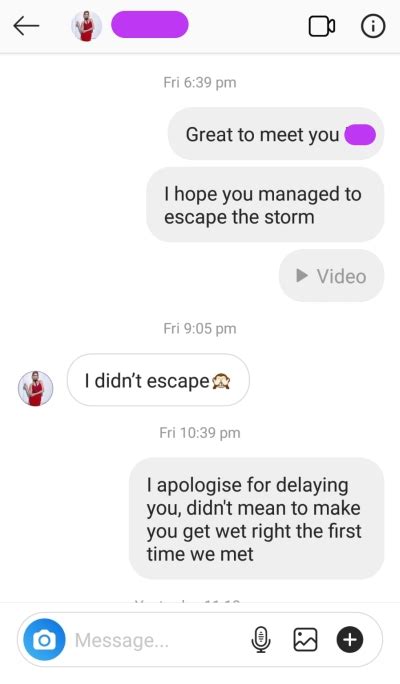Open the camera from message bar
400x684 pixels.
(44, 640)
